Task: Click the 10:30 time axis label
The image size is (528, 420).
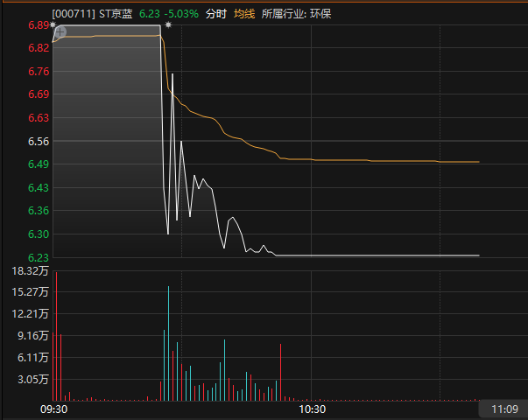Action: coord(312,409)
